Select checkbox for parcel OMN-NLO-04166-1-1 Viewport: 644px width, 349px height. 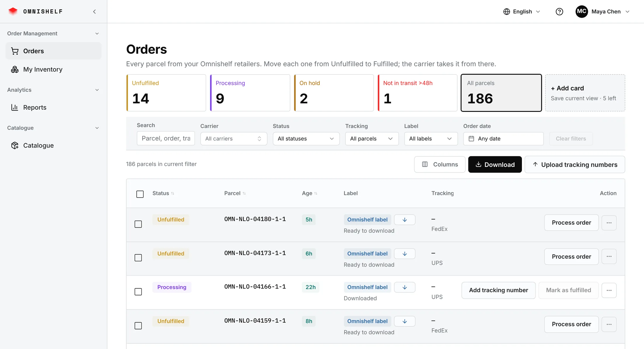pyautogui.click(x=138, y=292)
